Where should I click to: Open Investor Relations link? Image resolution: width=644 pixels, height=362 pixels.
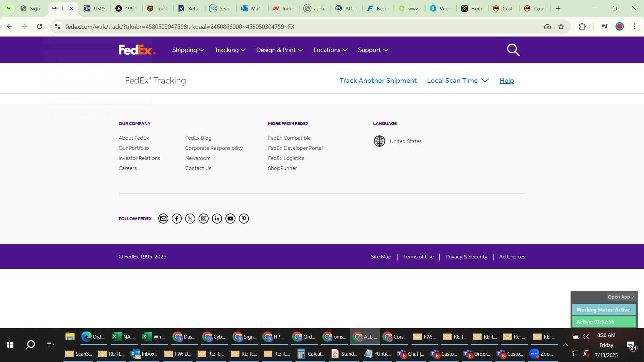coord(139,158)
